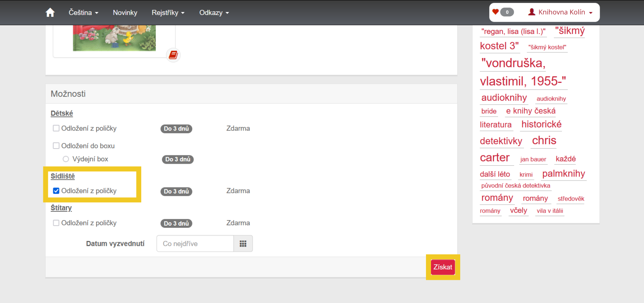Open the large audioknihy tag
The height and width of the screenshot is (303, 644).
point(504,98)
